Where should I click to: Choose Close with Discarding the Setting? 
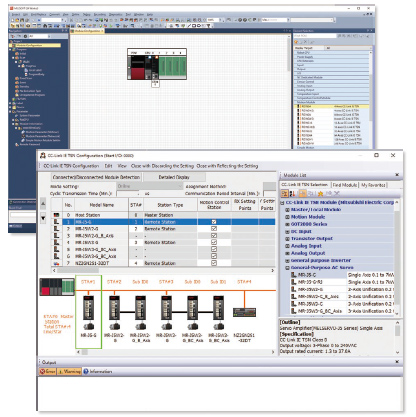pos(162,166)
